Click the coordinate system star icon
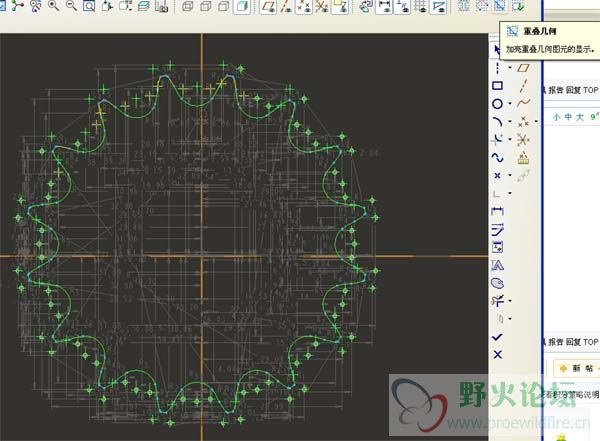 pos(523,139)
